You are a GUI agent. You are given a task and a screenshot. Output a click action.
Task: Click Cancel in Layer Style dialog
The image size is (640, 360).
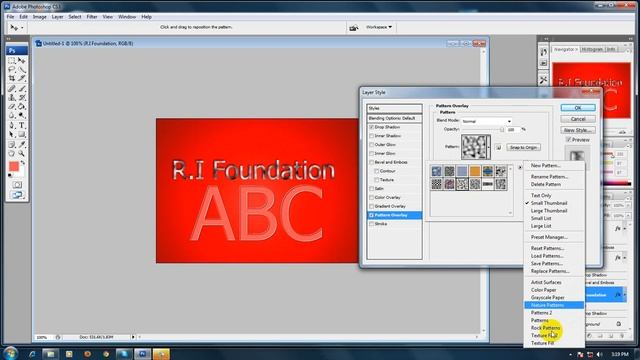pyautogui.click(x=578, y=119)
